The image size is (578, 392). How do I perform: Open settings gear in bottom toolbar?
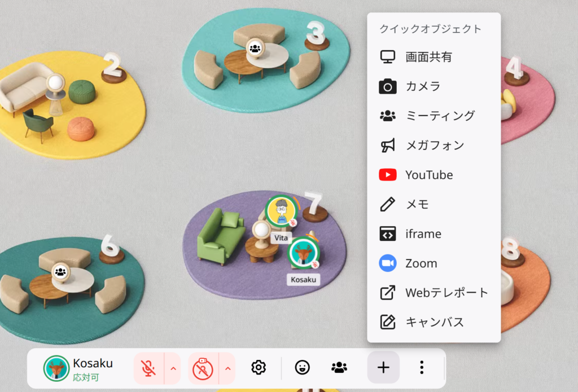click(x=259, y=368)
